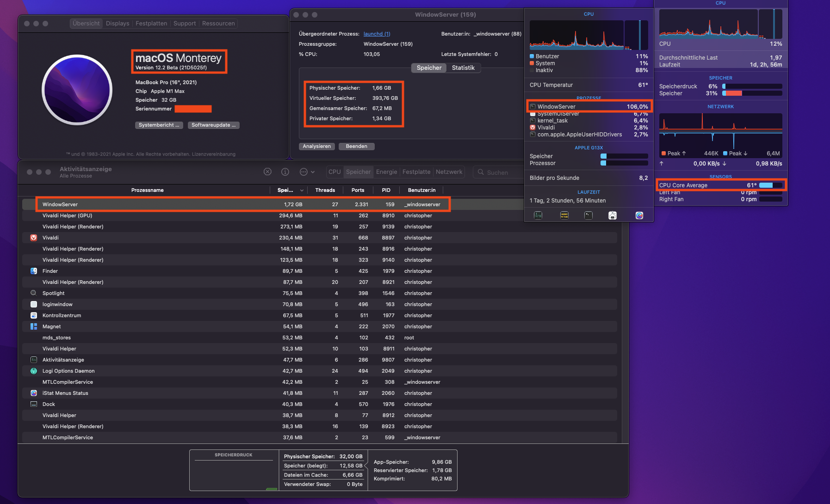Select the Logi Options Daemon process row
This screenshot has width=830, height=504.
[319, 371]
